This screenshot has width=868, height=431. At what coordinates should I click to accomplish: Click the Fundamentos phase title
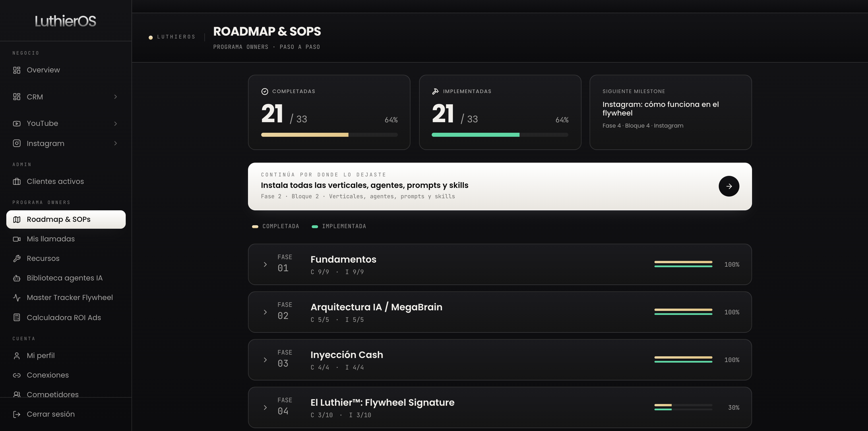click(343, 259)
